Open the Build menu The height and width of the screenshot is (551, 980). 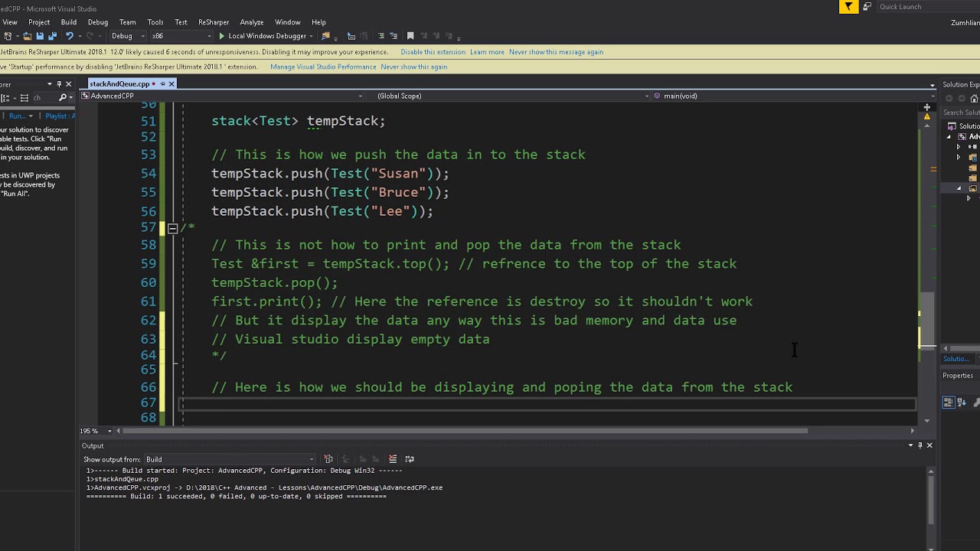click(69, 22)
